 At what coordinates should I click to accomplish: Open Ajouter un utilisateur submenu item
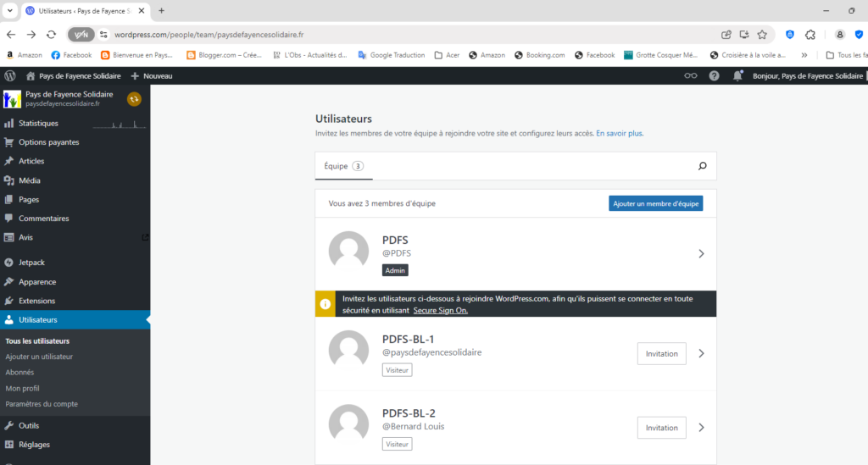39,357
